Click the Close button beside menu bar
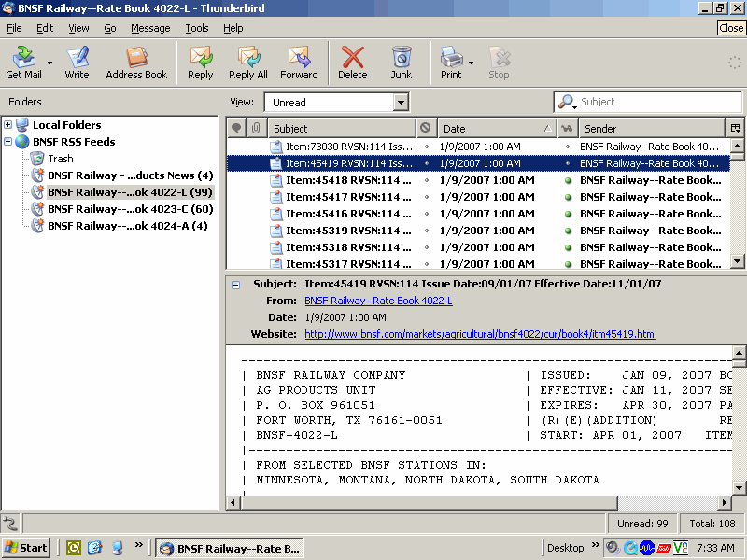Screen dimensions: 747x560 (x=731, y=28)
